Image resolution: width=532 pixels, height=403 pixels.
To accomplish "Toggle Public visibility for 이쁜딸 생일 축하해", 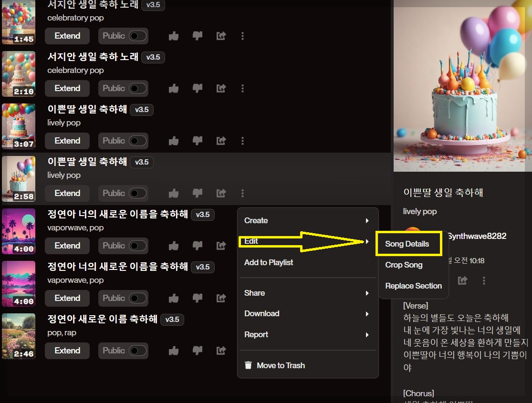I will [x=123, y=141].
